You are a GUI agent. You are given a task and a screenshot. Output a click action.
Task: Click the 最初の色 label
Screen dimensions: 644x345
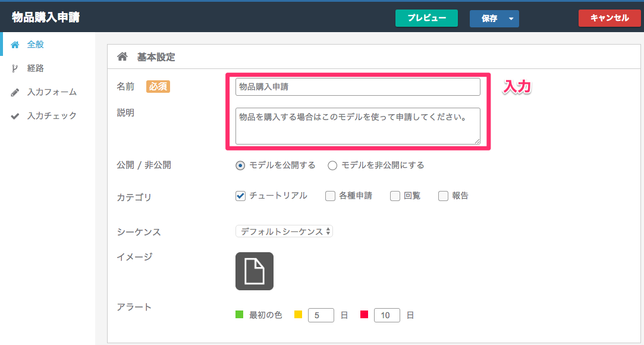point(265,315)
